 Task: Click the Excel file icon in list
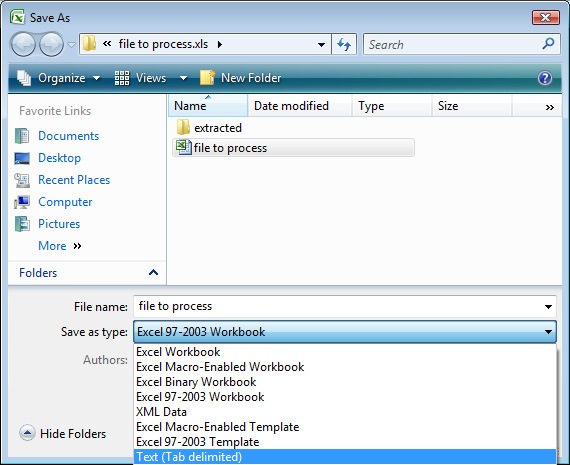(x=183, y=147)
